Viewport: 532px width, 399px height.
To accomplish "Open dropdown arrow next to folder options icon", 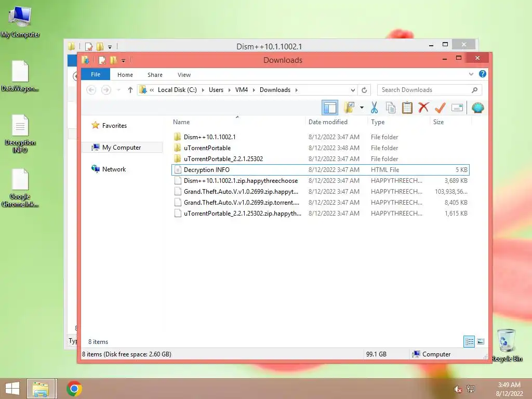I will coord(362,108).
